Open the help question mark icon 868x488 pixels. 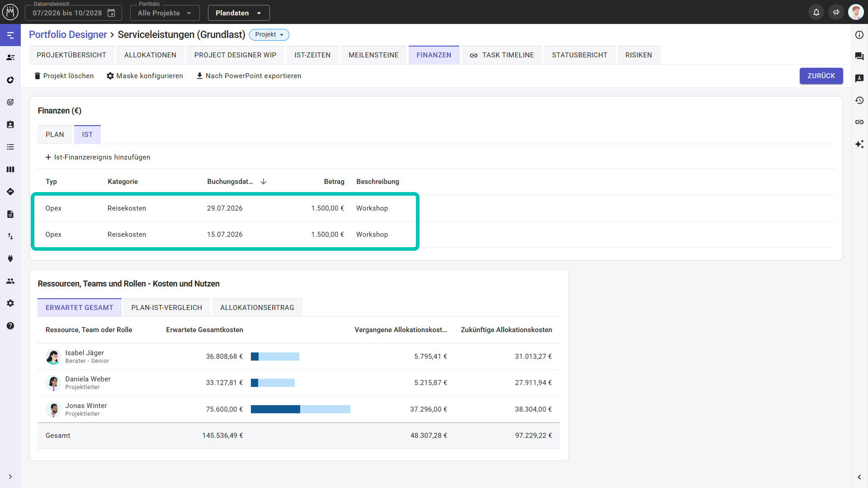coord(10,326)
